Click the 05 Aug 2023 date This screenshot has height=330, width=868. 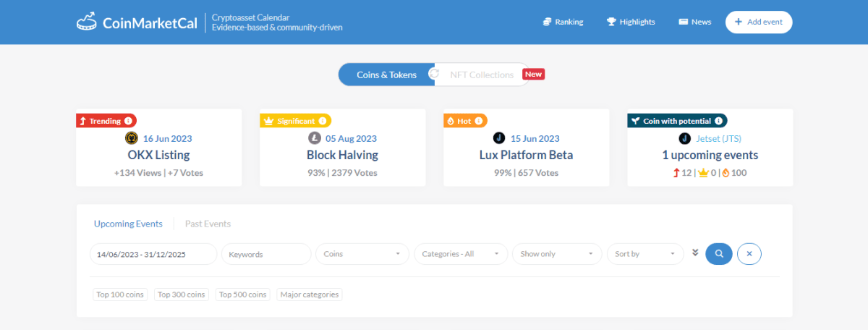(x=351, y=138)
